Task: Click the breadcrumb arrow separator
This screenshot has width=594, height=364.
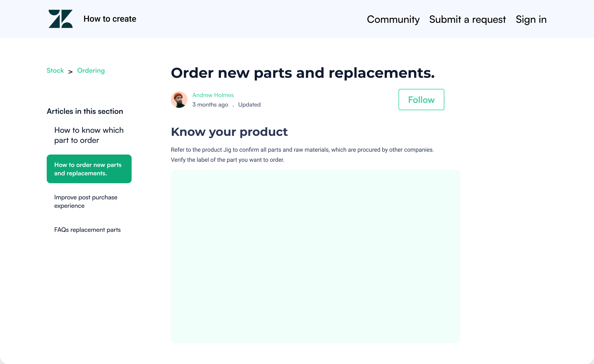Action: pos(70,72)
